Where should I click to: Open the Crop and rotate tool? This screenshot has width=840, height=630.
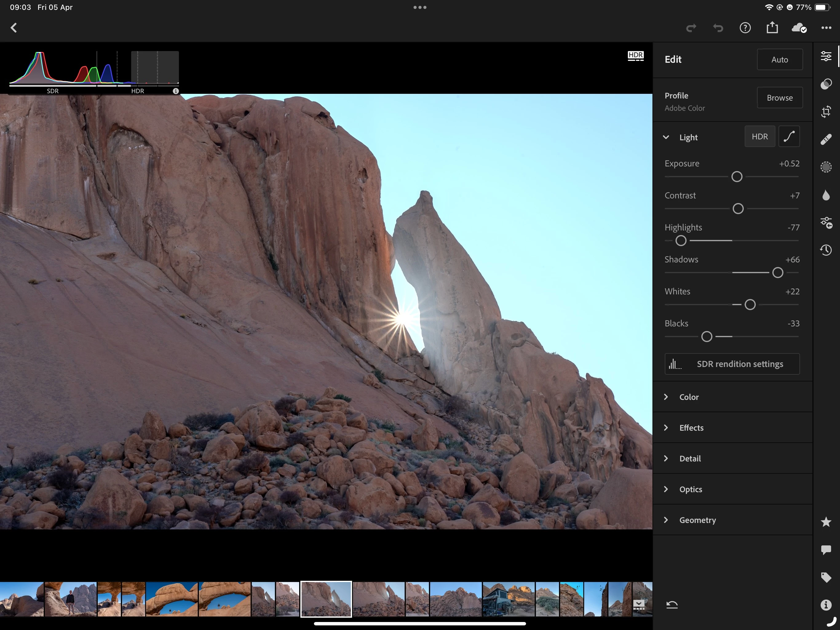(x=826, y=112)
